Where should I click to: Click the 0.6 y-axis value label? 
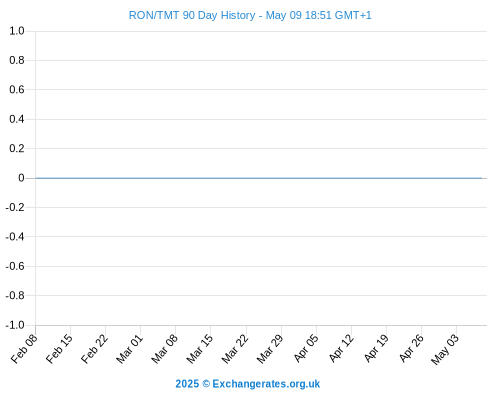click(17, 89)
